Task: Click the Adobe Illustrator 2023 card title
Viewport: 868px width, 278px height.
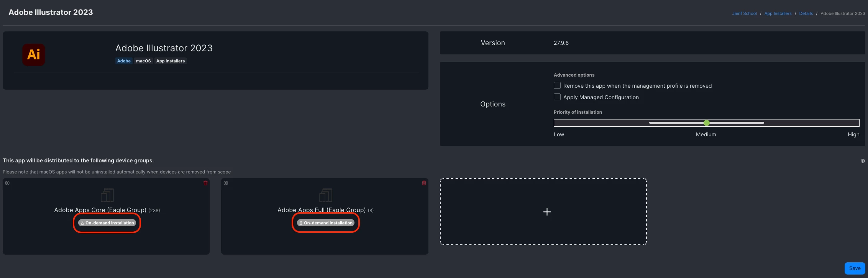Action: (164, 48)
